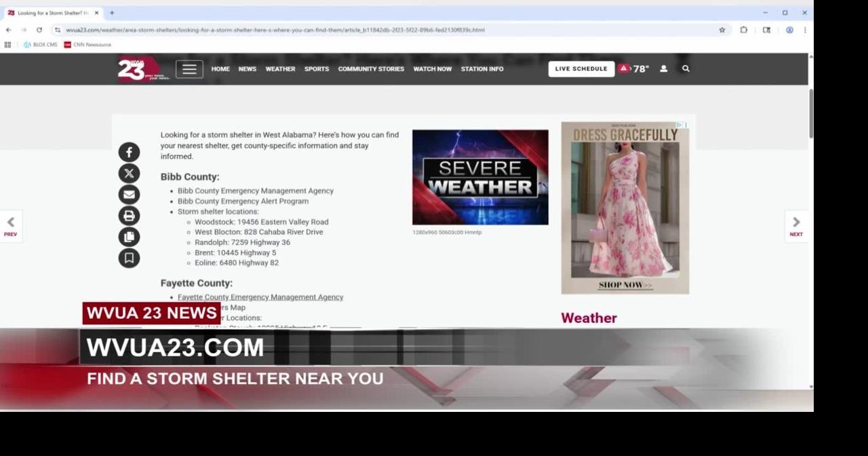Open browser side panel icon
The width and height of the screenshot is (868, 456).
pyautogui.click(x=766, y=30)
